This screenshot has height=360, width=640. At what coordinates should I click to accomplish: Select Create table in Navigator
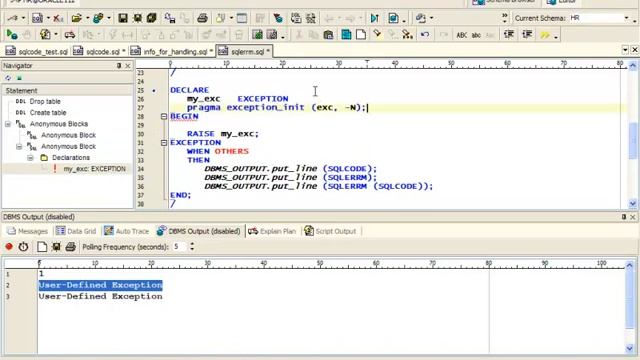pos(48,113)
